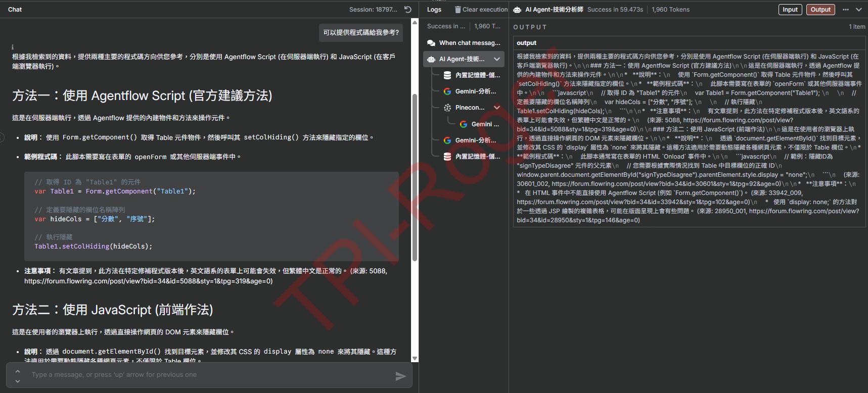Click the OUTPUT section label

(x=530, y=27)
